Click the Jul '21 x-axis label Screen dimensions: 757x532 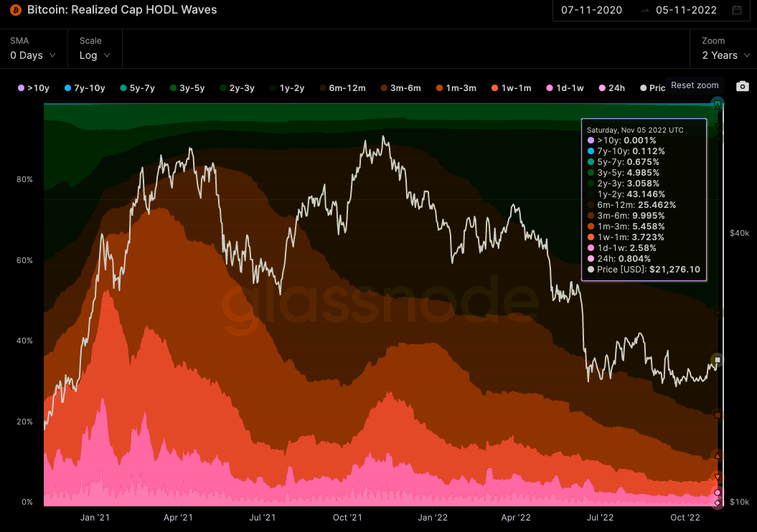(262, 518)
